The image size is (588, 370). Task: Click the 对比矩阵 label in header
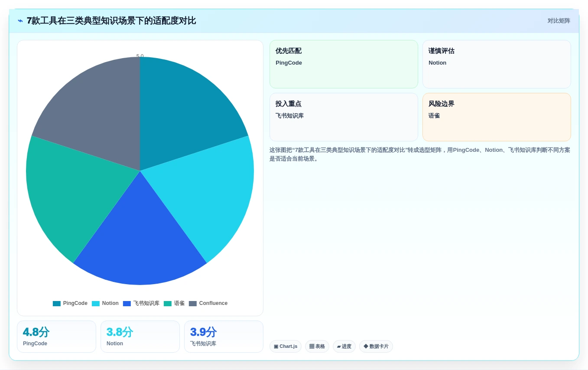pos(559,21)
